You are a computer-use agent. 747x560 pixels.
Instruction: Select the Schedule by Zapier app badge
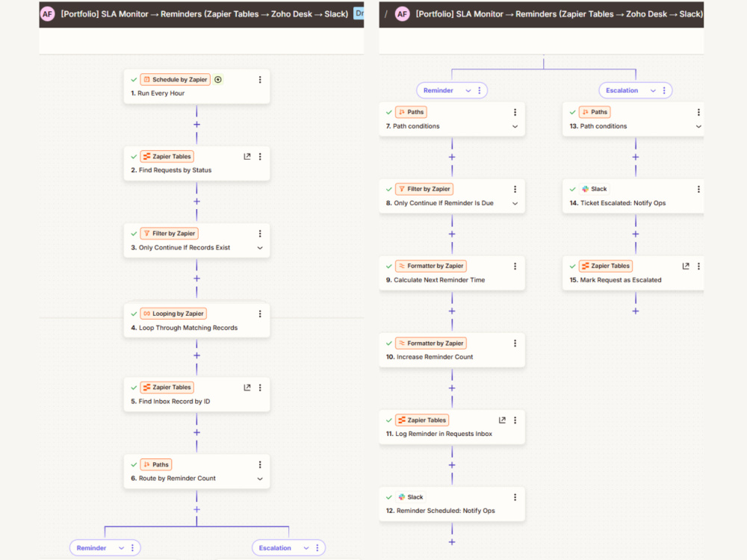point(176,80)
